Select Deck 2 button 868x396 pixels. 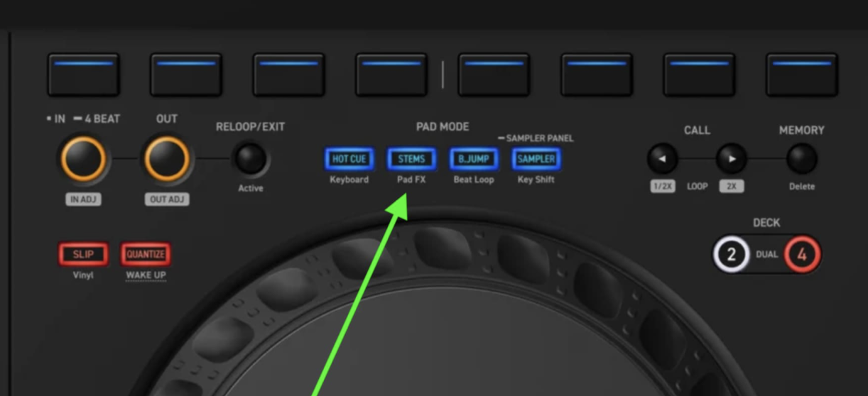point(732,255)
